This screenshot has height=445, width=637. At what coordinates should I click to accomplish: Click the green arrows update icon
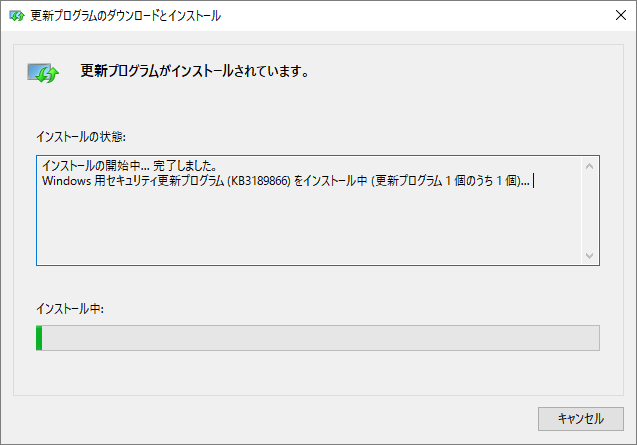tap(42, 73)
